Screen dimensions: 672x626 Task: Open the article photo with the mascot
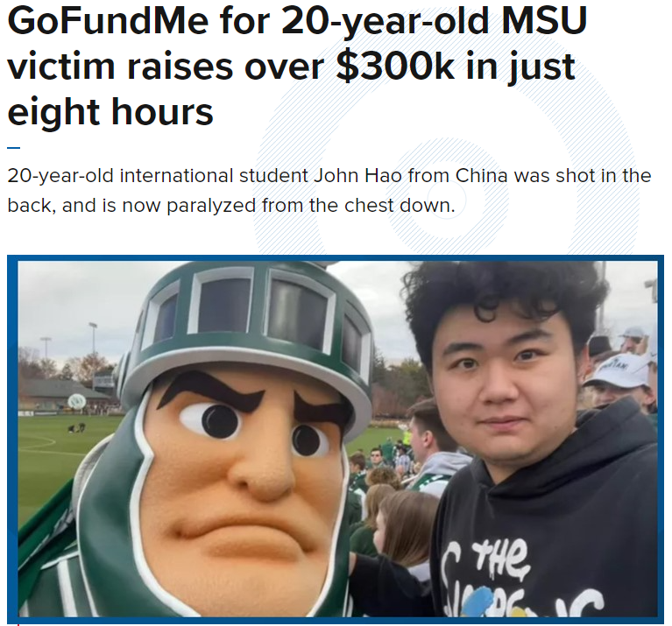[336, 438]
